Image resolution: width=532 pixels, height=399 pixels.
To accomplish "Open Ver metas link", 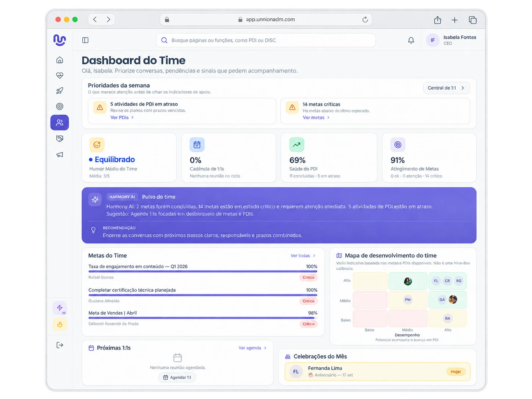I will tap(316, 118).
